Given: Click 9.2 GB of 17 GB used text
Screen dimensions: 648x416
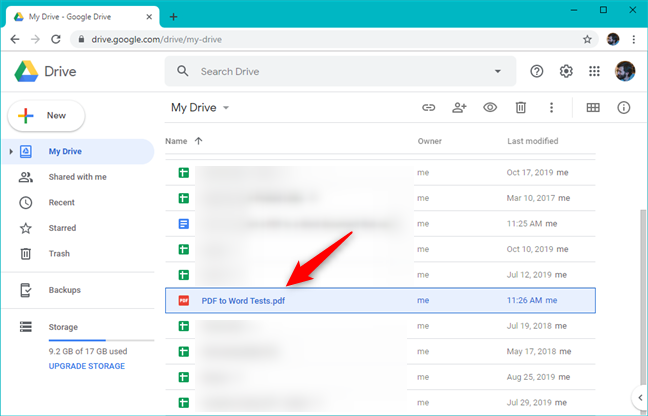Looking at the screenshot, I should pos(88,352).
